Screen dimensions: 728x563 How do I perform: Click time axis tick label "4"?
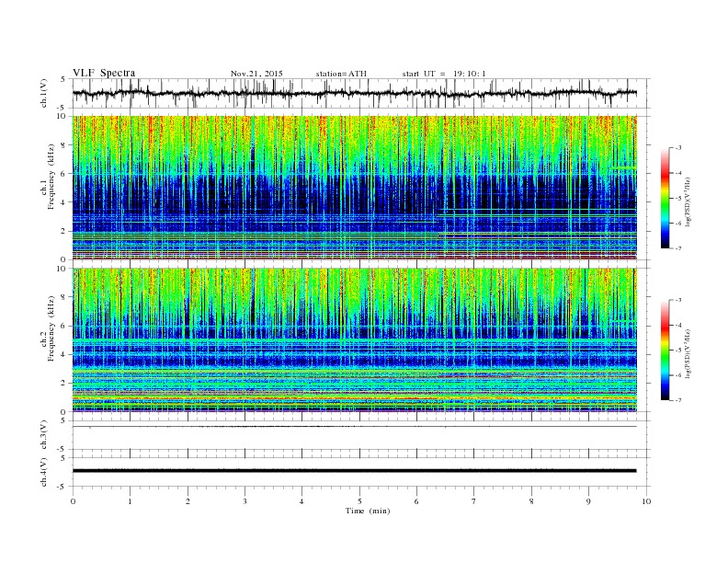click(301, 501)
